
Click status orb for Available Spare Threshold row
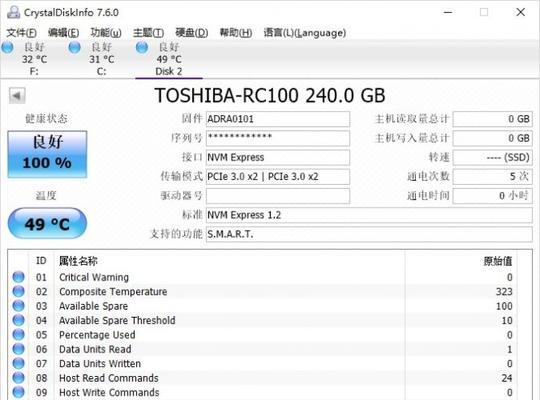pyautogui.click(x=19, y=320)
